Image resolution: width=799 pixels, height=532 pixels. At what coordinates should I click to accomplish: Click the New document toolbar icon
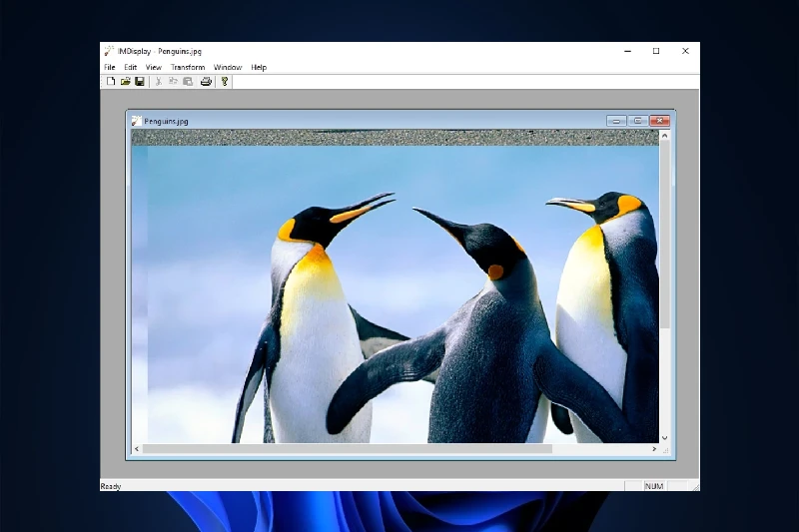point(111,82)
